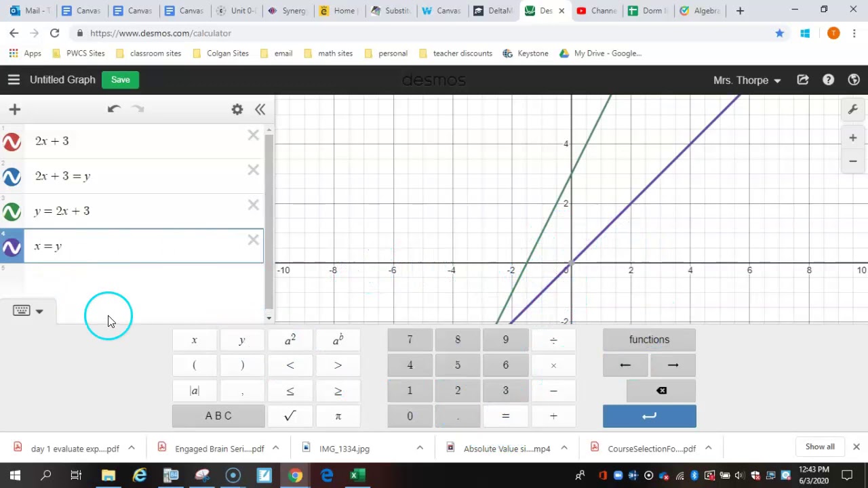Open graph settings wrench
This screenshot has width=868, height=488.
[x=853, y=109]
